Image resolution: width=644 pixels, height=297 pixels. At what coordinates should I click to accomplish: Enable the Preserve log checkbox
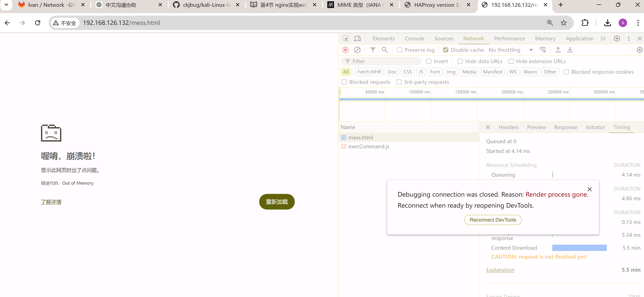click(400, 50)
